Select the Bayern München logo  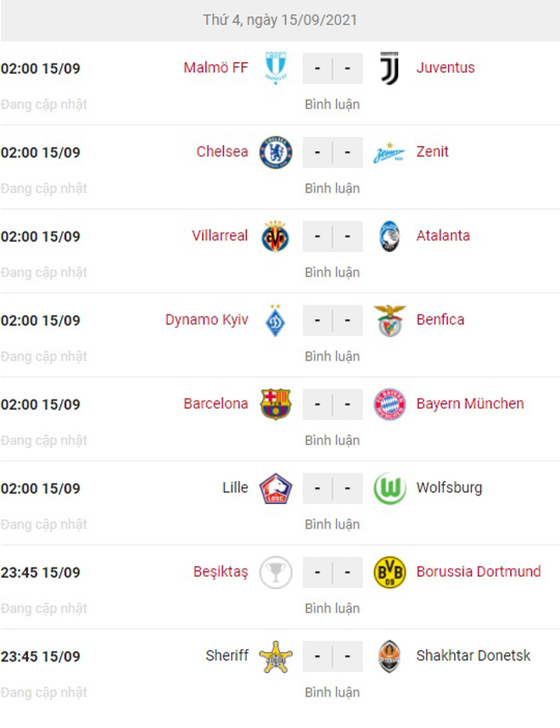[x=389, y=405]
